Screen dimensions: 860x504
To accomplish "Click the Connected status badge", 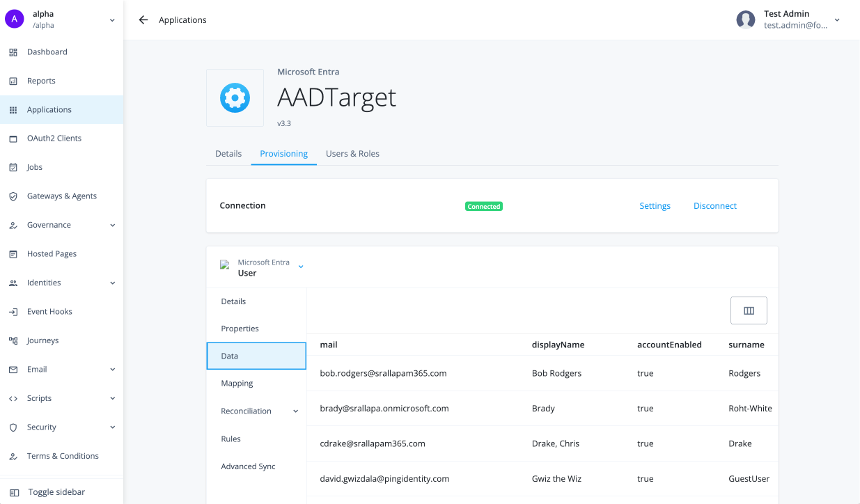I will click(x=483, y=205).
